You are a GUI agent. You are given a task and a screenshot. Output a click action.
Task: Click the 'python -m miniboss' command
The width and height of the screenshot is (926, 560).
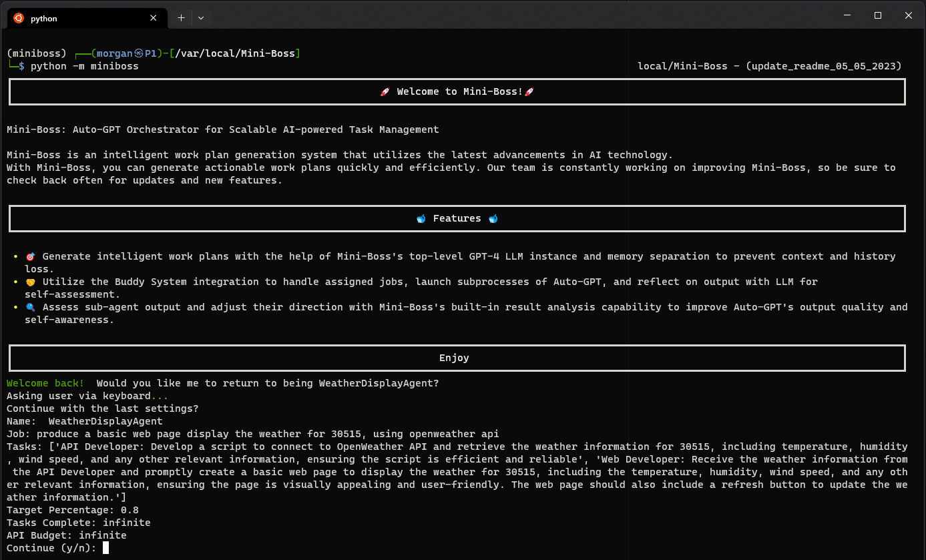point(85,66)
